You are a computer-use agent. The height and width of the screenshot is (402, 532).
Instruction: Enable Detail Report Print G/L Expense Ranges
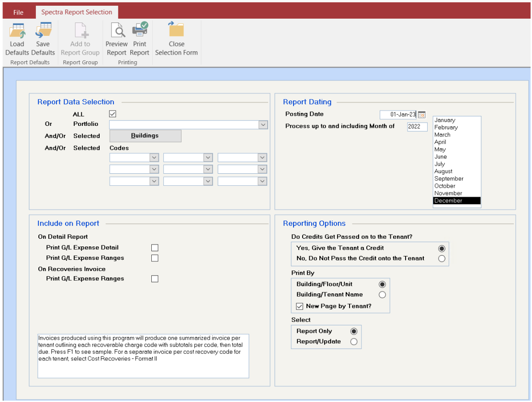coord(155,258)
